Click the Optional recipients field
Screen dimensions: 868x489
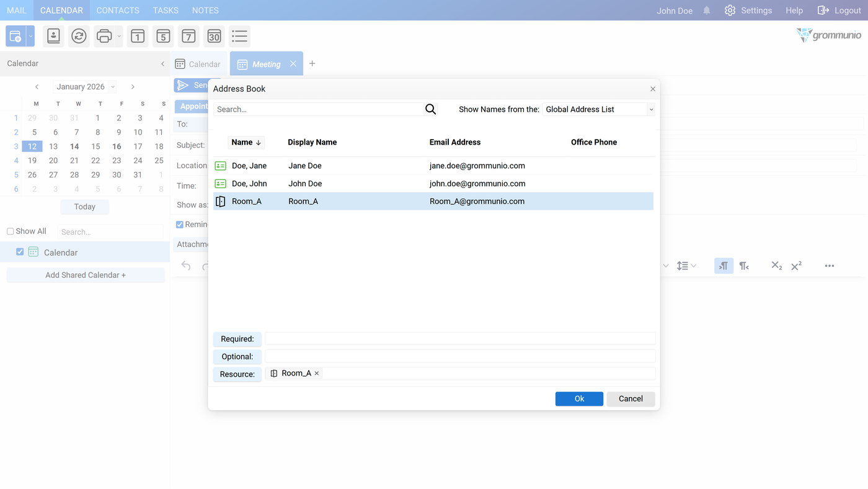click(x=460, y=356)
